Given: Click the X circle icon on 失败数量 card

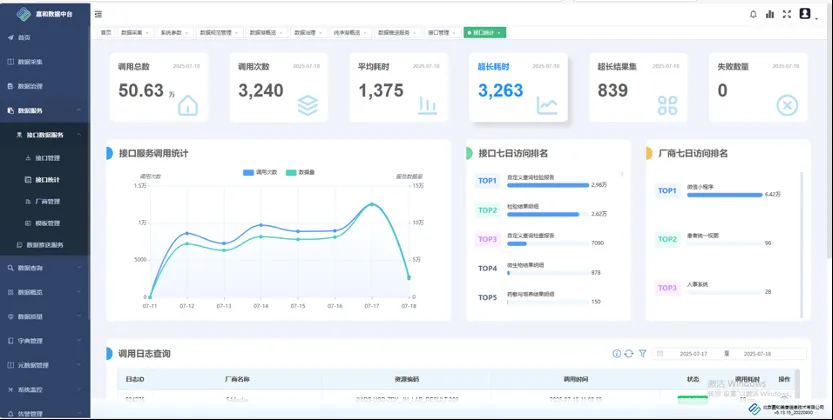Looking at the screenshot, I should 787,105.
